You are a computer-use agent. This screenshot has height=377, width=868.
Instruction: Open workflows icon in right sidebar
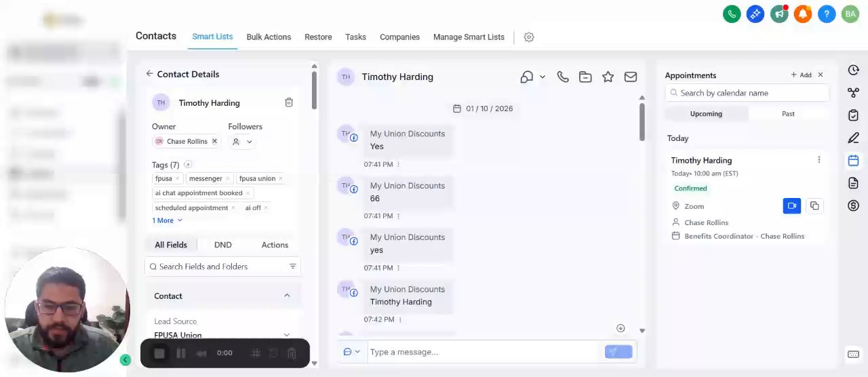(x=854, y=93)
